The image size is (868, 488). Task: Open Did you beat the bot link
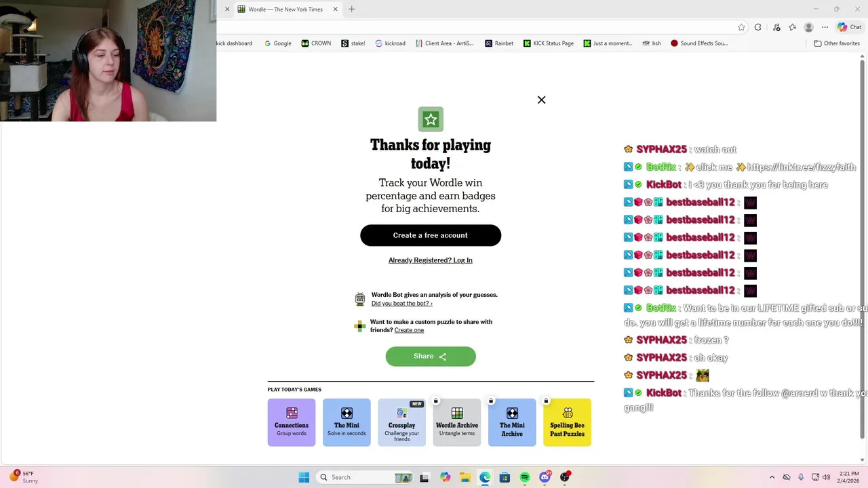401,304
